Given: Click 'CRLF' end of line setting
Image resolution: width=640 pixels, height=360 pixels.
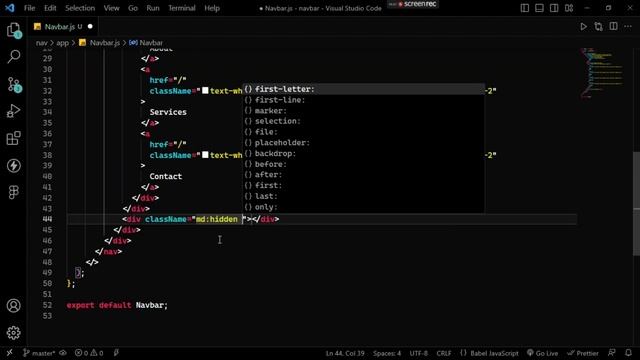Looking at the screenshot, I should (x=444, y=353).
